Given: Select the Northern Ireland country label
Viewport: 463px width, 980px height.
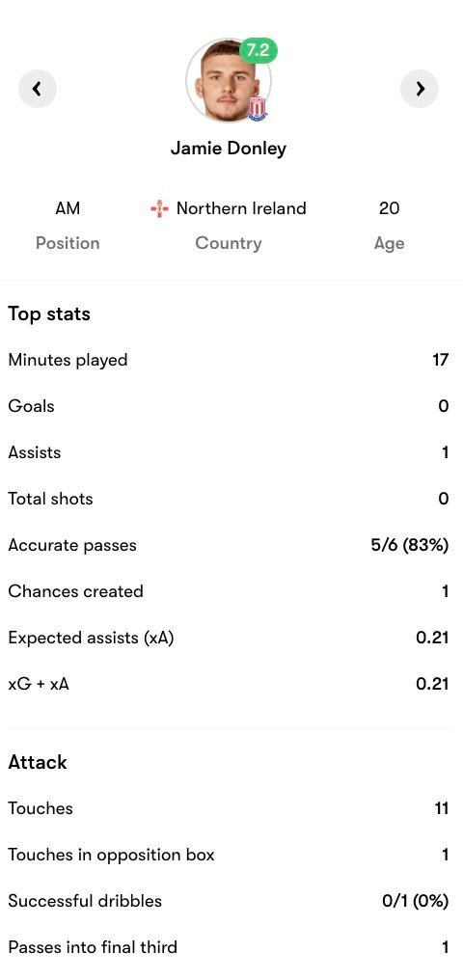Looking at the screenshot, I should [x=241, y=208].
